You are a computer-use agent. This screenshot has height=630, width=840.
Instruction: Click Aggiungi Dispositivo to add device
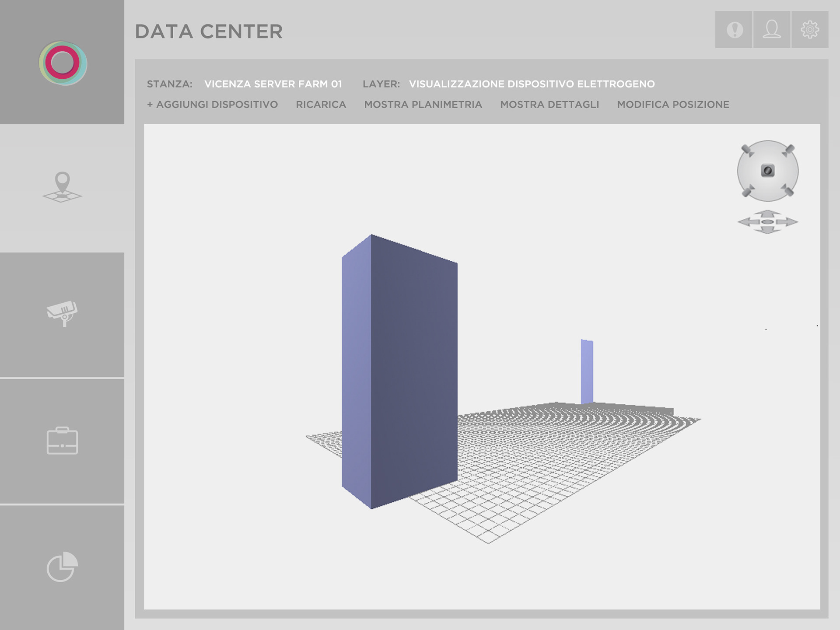[213, 105]
